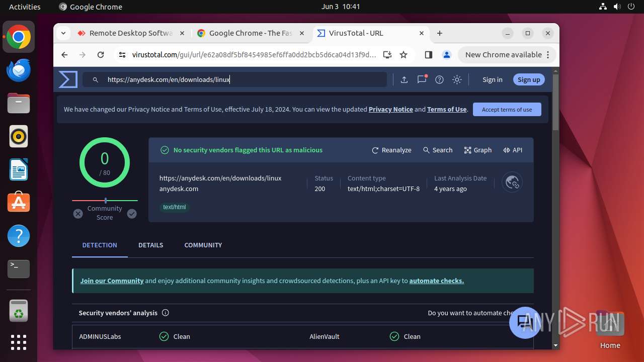
Task: Open notifications speech bubble icon
Action: pos(422,79)
